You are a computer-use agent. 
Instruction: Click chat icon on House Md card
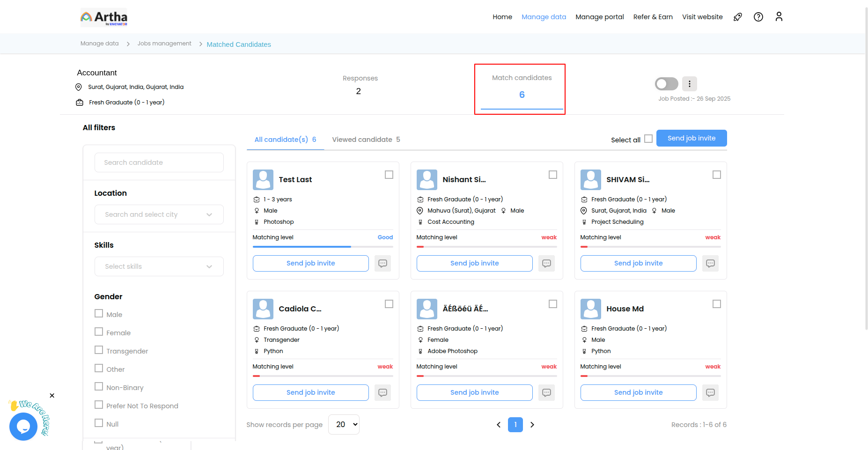point(710,392)
